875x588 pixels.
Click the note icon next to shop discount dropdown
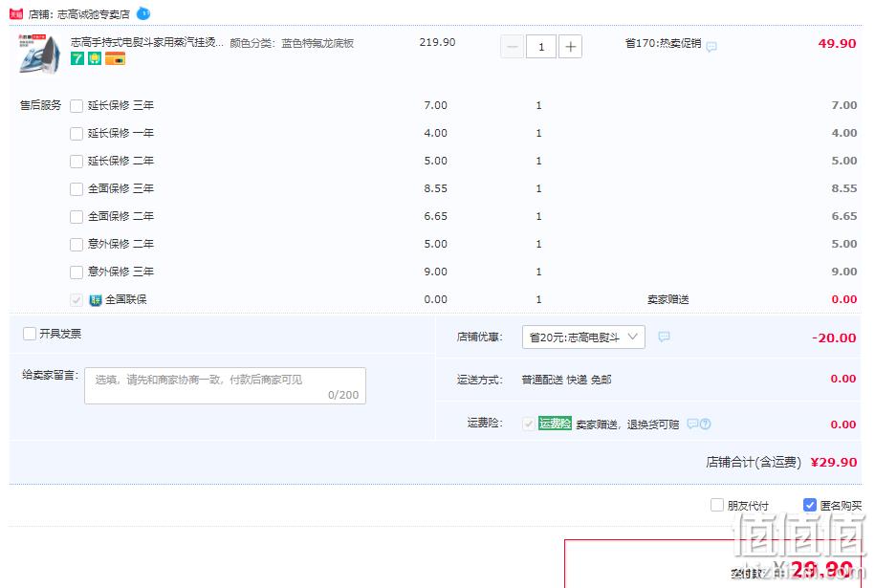click(x=664, y=337)
